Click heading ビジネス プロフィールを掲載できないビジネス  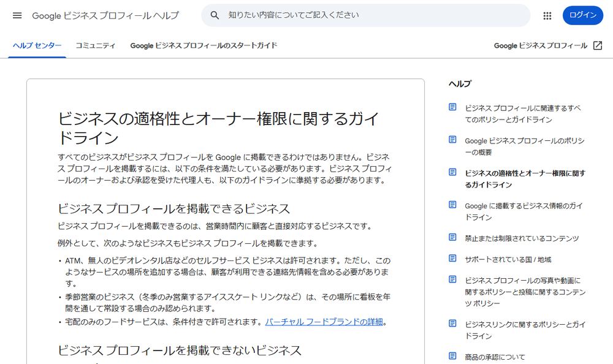pos(180,351)
